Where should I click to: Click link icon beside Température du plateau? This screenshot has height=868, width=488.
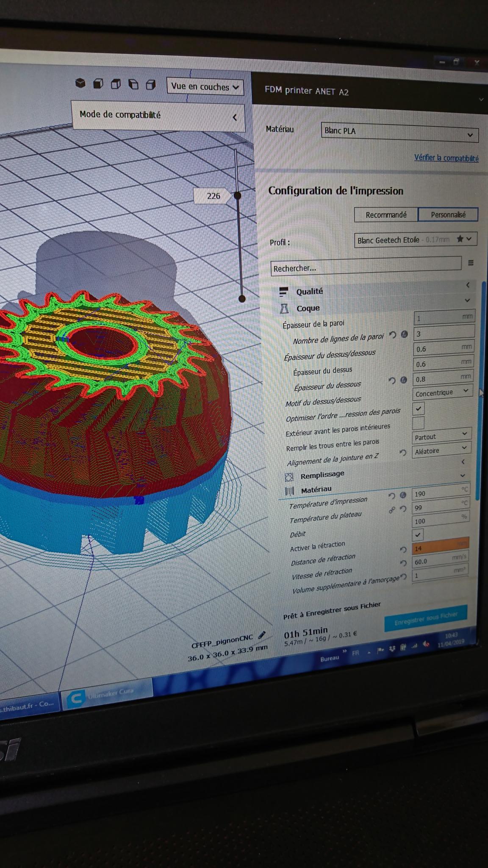[392, 510]
